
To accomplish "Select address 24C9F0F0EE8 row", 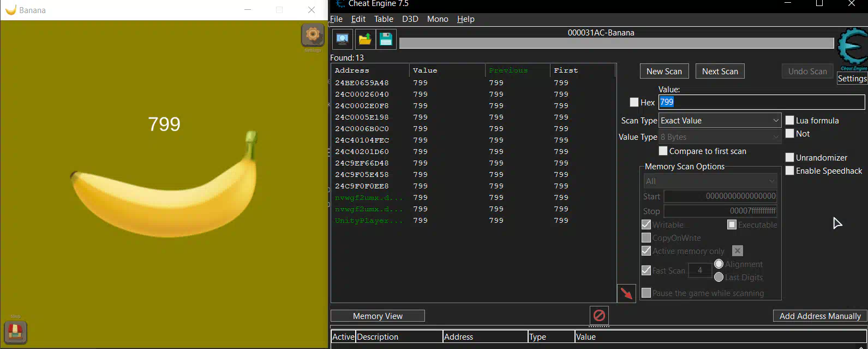I will (x=474, y=186).
